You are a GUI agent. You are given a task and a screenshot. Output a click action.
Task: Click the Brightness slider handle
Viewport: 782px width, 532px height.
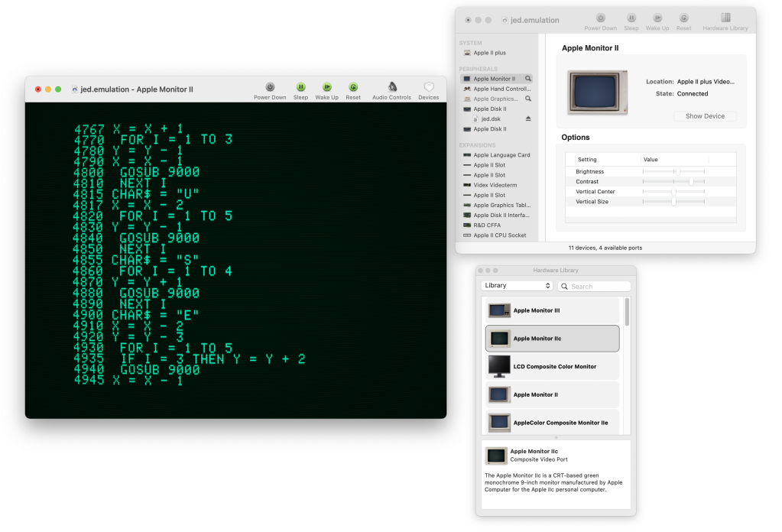677,172
